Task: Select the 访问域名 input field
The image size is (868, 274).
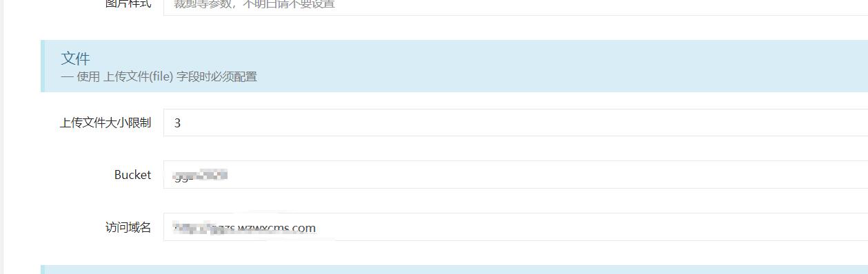Action: click(516, 227)
